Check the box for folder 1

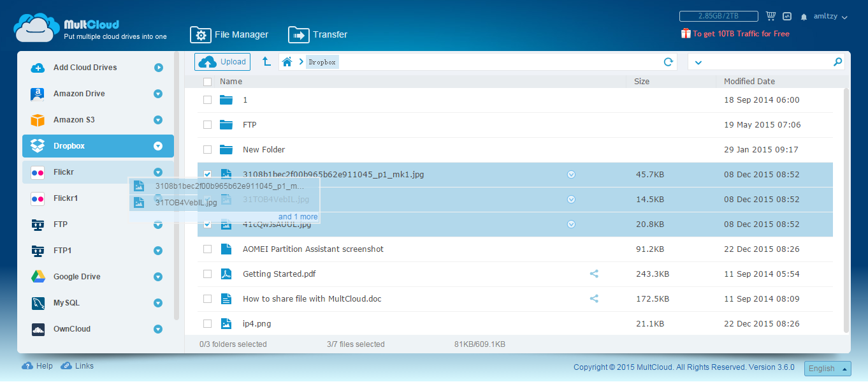[x=207, y=99]
